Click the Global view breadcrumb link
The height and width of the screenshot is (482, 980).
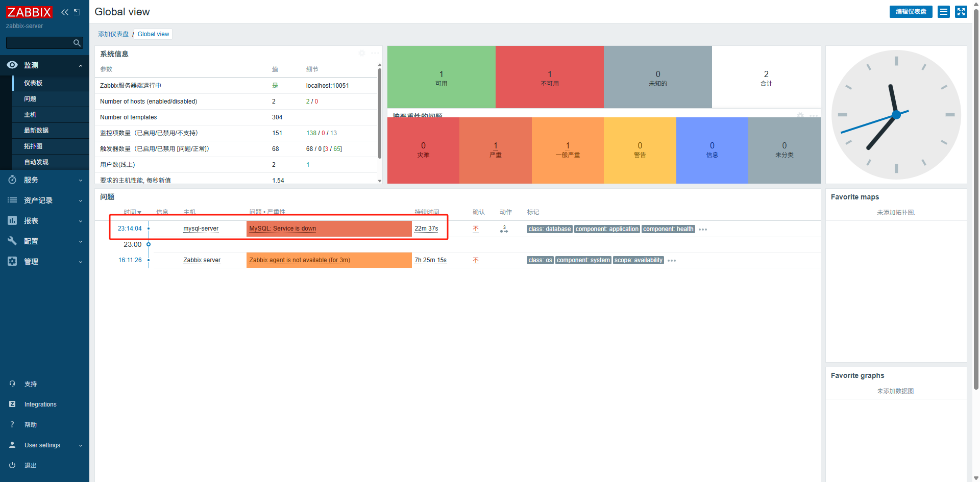tap(153, 34)
